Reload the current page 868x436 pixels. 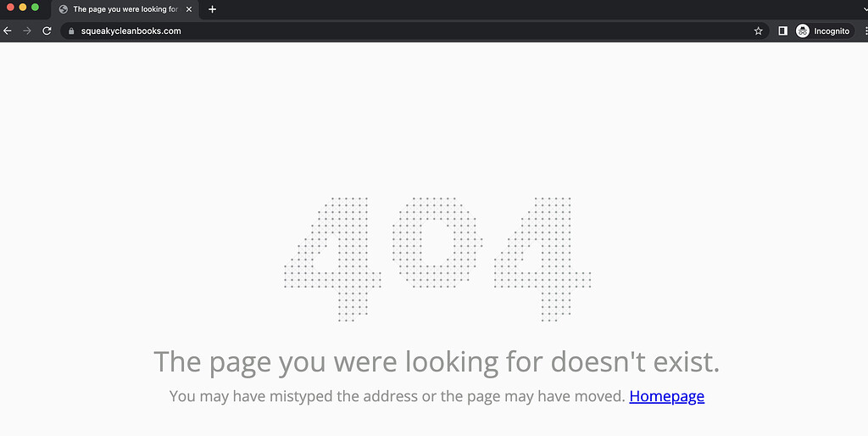point(47,31)
